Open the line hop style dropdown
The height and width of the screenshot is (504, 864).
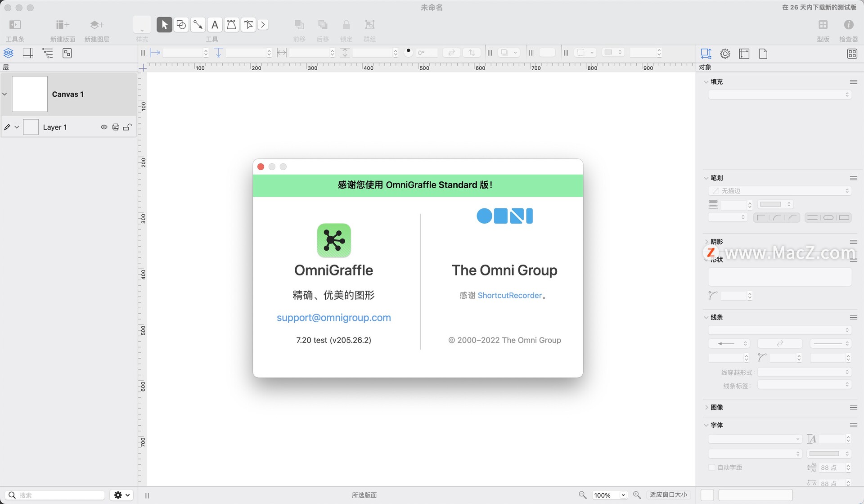pos(804,372)
